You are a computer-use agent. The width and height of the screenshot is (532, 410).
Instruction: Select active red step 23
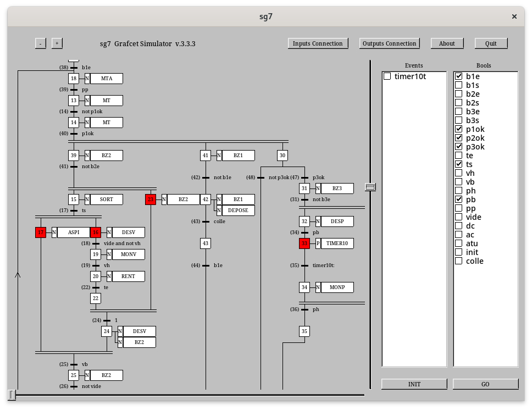tap(151, 200)
